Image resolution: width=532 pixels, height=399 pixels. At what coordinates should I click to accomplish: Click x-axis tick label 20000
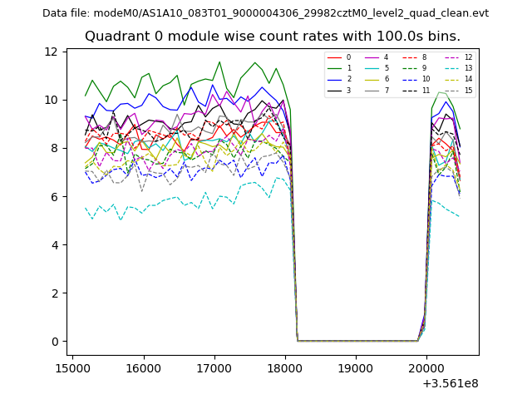point(426,367)
